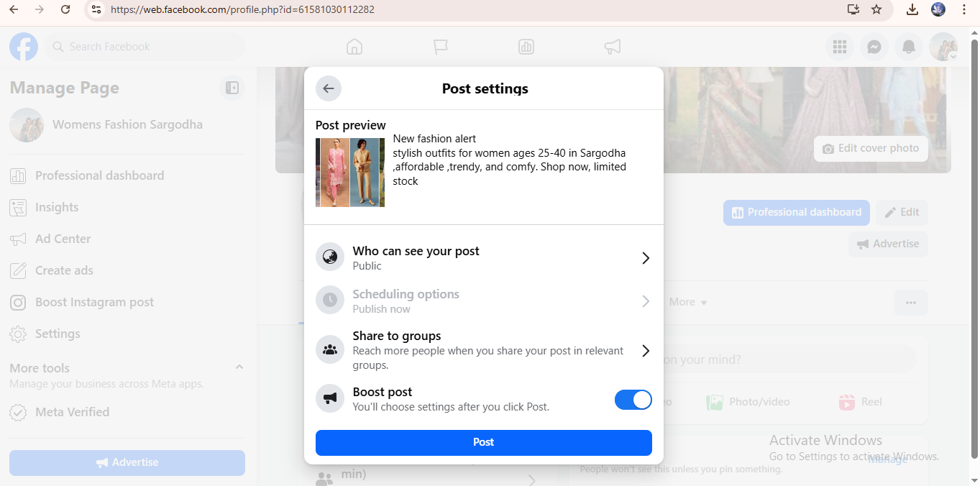
Task: Open the More tab dropdown
Action: pos(688,302)
